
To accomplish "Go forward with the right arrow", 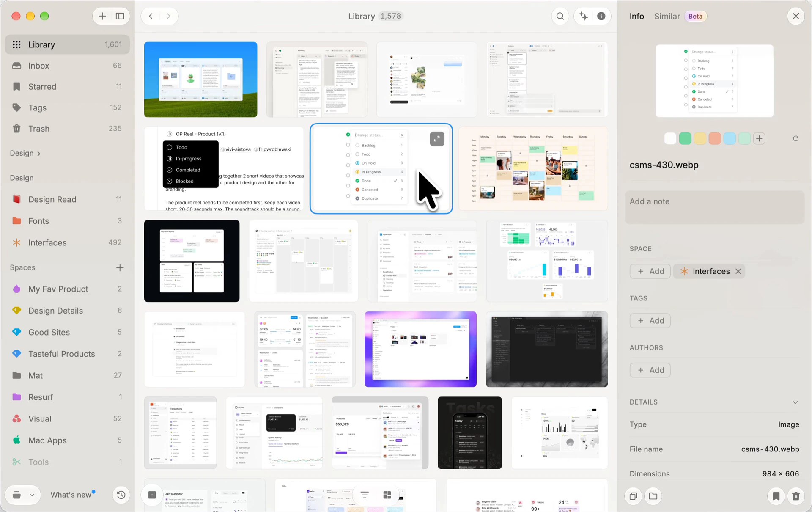I will pyautogui.click(x=168, y=16).
